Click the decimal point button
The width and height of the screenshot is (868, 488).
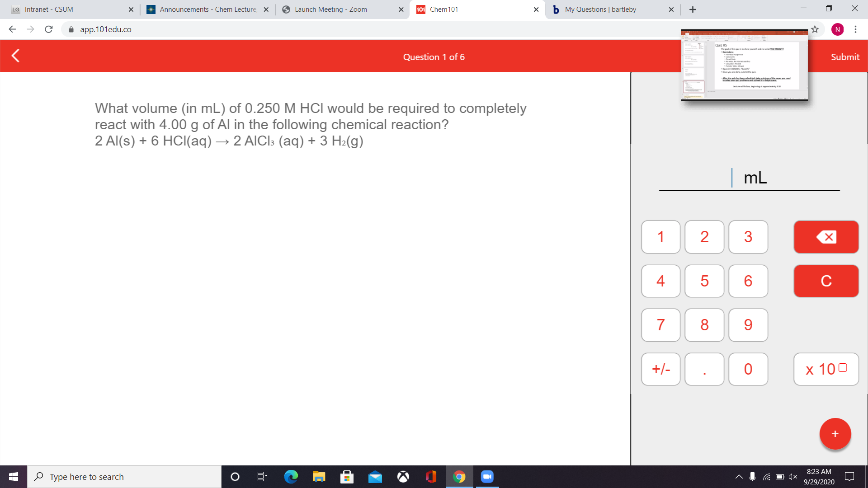pos(703,368)
